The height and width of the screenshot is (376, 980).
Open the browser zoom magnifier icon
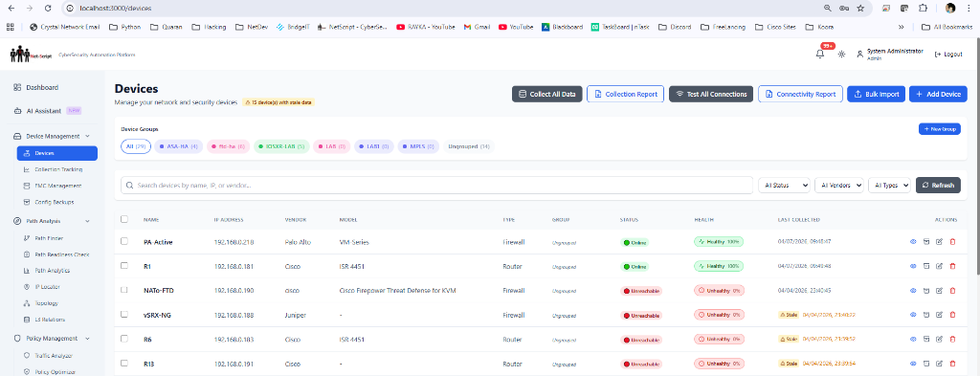click(828, 9)
